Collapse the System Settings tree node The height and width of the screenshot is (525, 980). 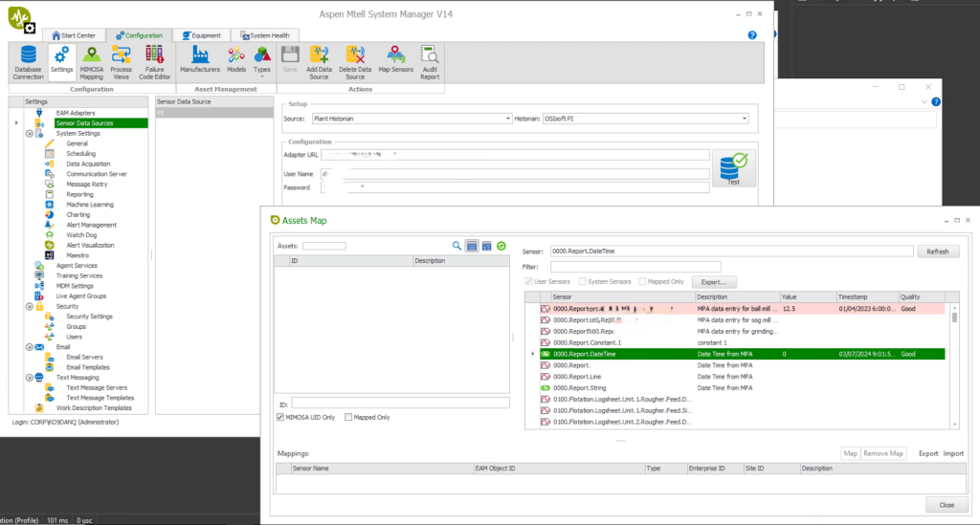click(30, 134)
